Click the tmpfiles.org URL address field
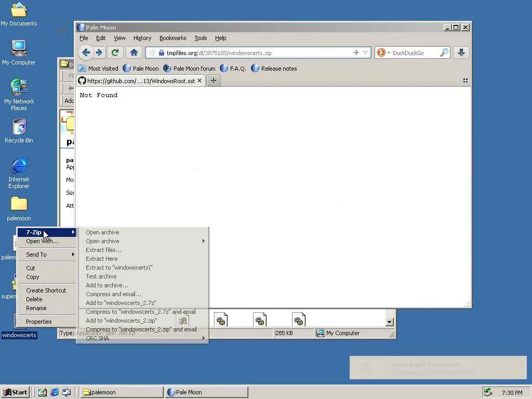 258,53
